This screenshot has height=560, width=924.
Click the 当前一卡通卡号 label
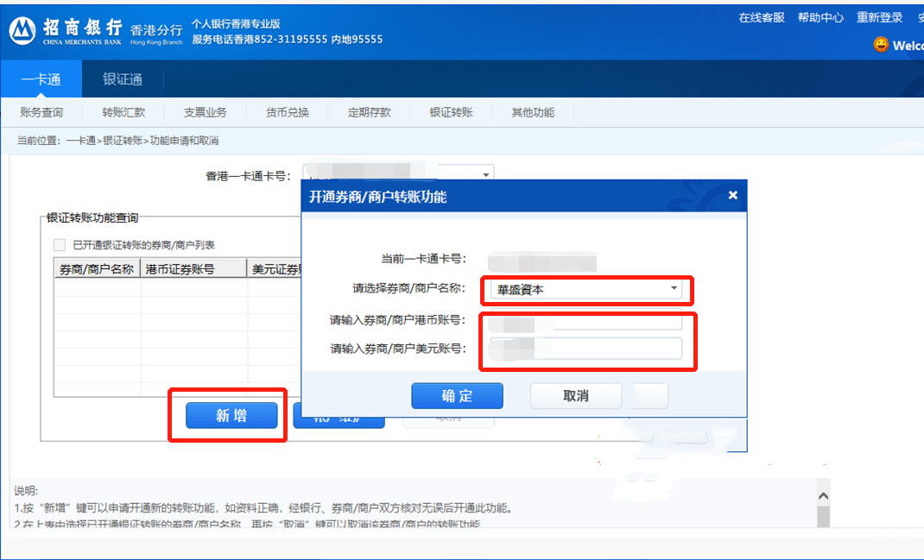(424, 259)
